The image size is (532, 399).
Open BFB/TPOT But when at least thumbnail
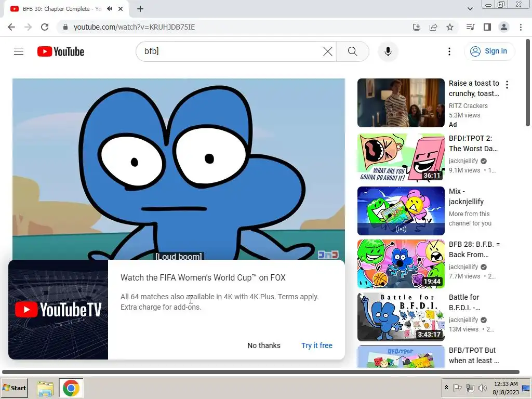401,356
